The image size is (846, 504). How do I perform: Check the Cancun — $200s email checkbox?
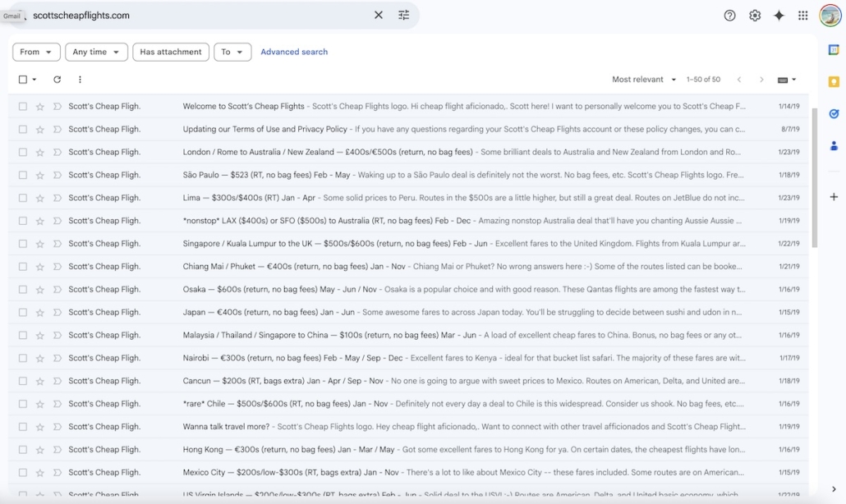pyautogui.click(x=23, y=381)
